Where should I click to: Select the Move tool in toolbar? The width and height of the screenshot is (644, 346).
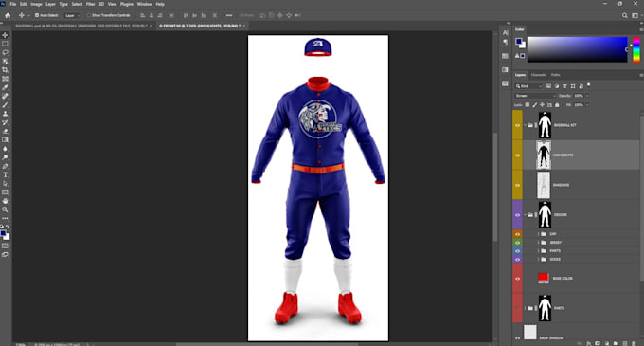tap(5, 35)
